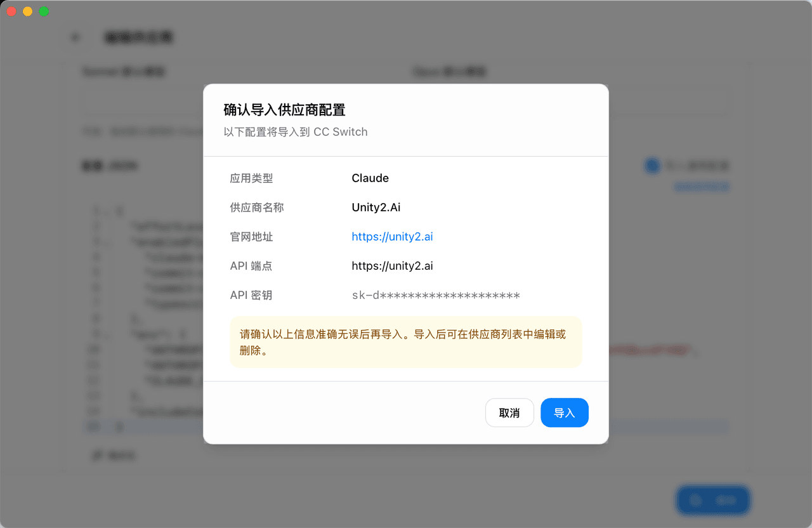This screenshot has height=528, width=812.
Task: Open the https://unity2.ai official site link
Action: [x=392, y=237]
